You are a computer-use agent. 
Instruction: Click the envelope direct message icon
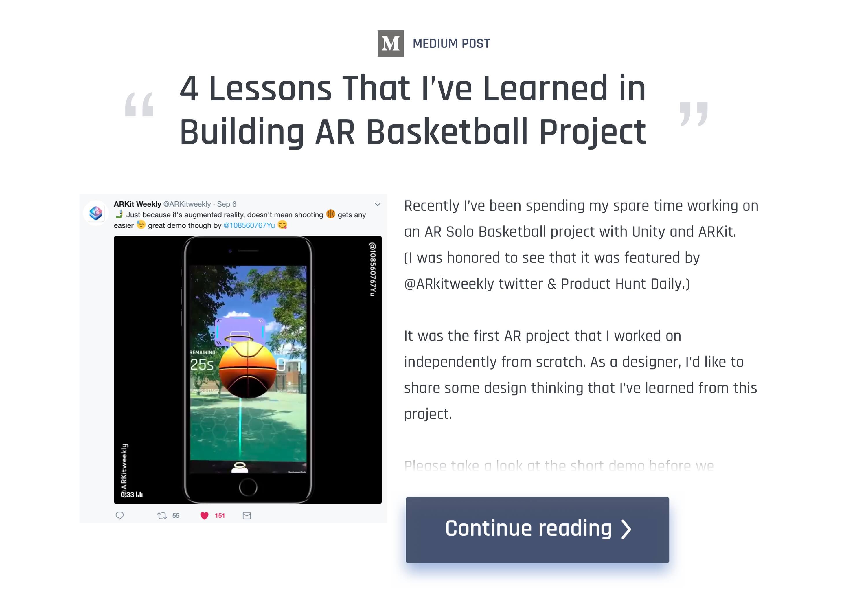pyautogui.click(x=247, y=515)
